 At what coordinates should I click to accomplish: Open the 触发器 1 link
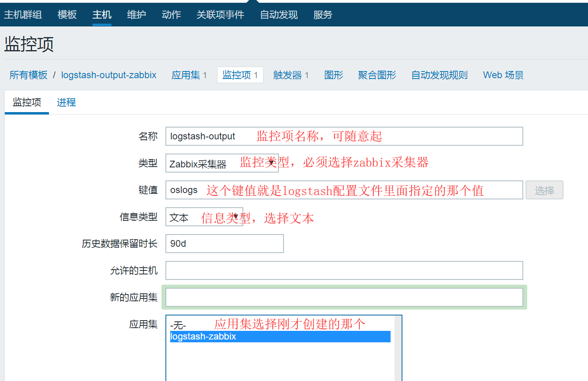(x=291, y=75)
